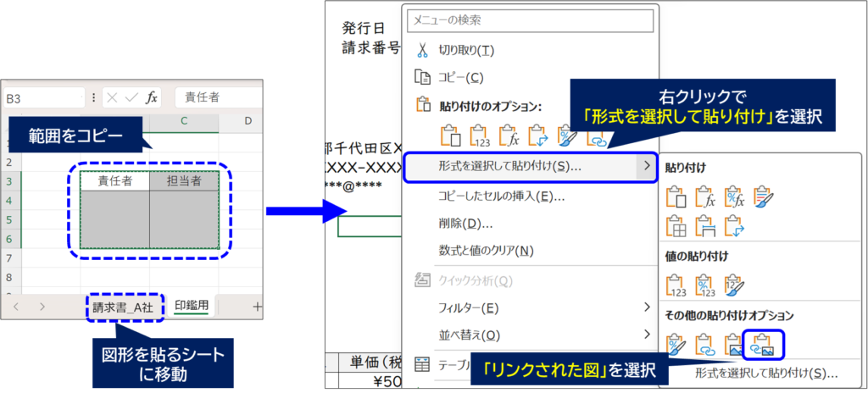Select row 7 header
Image resolution: width=868 pixels, height=393 pixels.
(10, 258)
